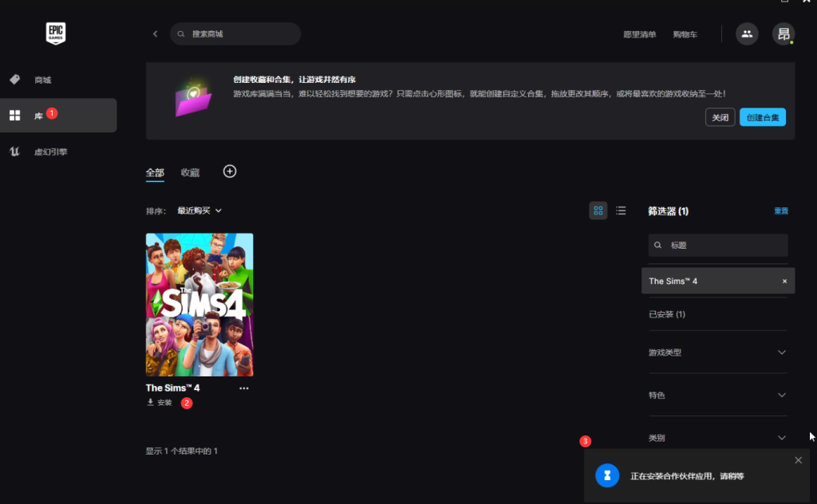Click the 创建合集 button

(762, 117)
